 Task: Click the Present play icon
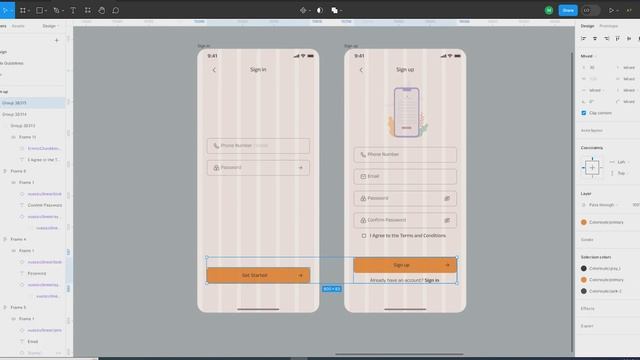click(x=611, y=10)
